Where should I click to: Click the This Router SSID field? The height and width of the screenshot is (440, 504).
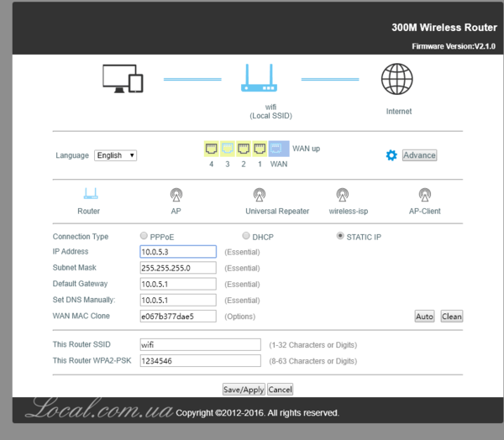(200, 344)
